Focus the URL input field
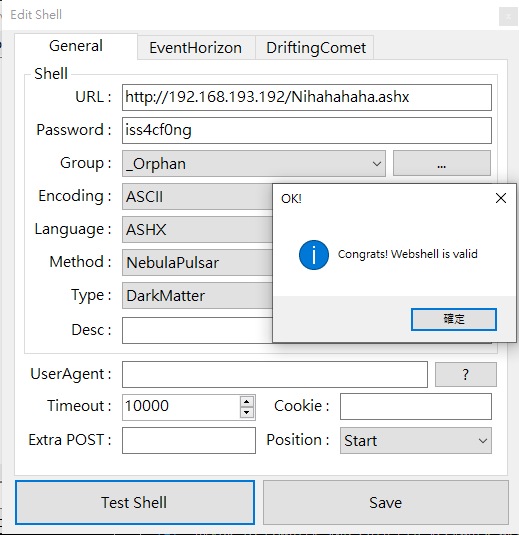The image size is (519, 535). pyautogui.click(x=307, y=97)
